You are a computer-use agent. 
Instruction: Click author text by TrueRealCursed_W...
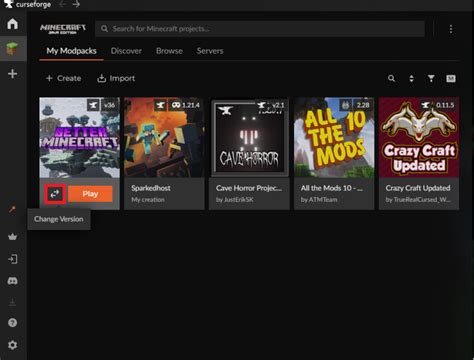click(x=418, y=200)
